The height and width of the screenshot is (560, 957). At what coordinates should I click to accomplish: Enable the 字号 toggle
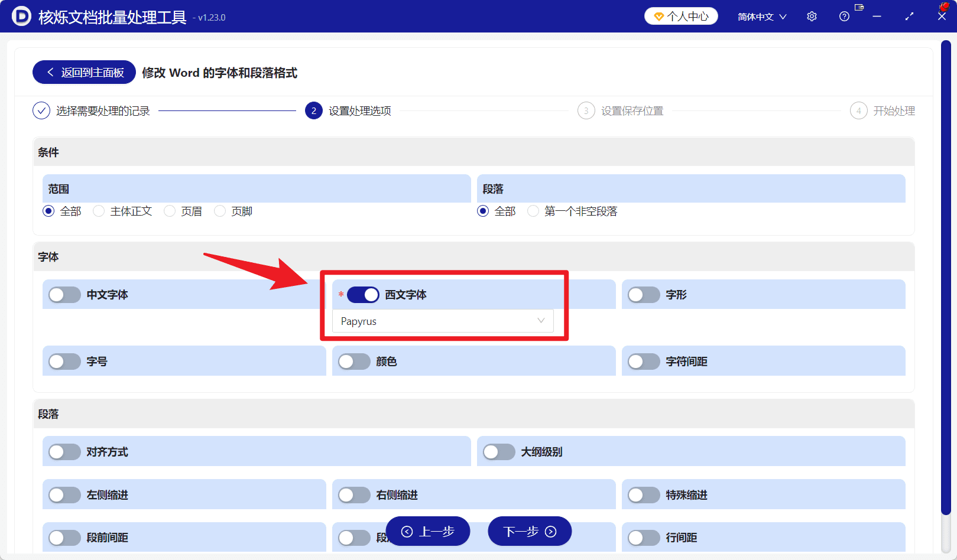click(x=64, y=362)
